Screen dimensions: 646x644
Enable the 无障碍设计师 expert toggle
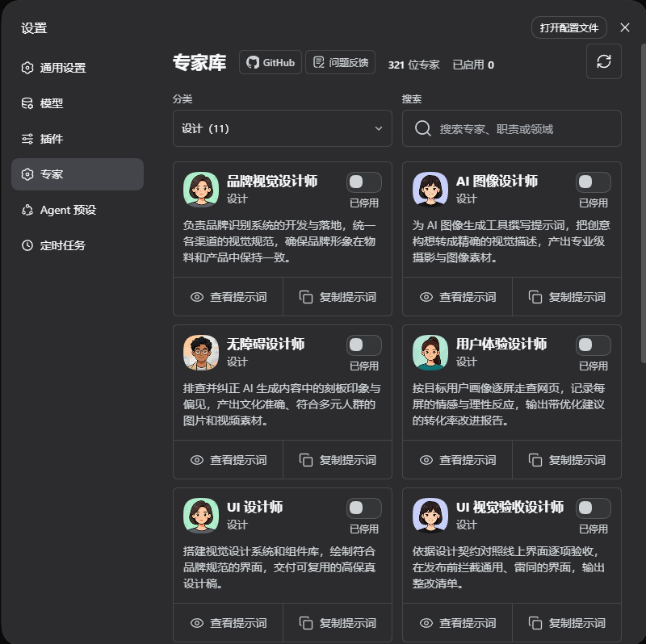tap(364, 345)
